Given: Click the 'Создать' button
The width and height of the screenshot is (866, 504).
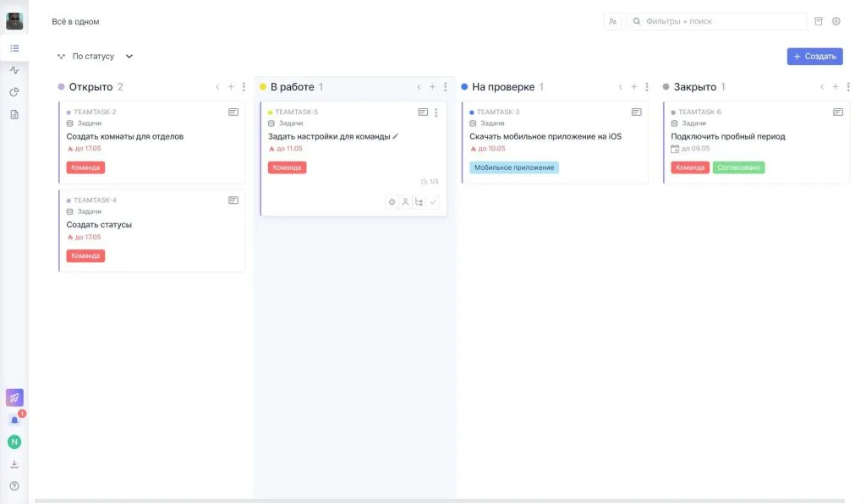Looking at the screenshot, I should pyautogui.click(x=814, y=57).
